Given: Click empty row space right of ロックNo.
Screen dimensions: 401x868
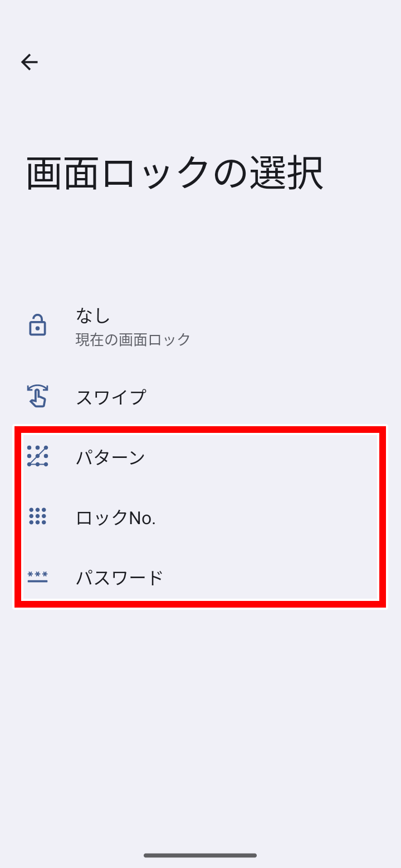Looking at the screenshot, I should 267,517.
